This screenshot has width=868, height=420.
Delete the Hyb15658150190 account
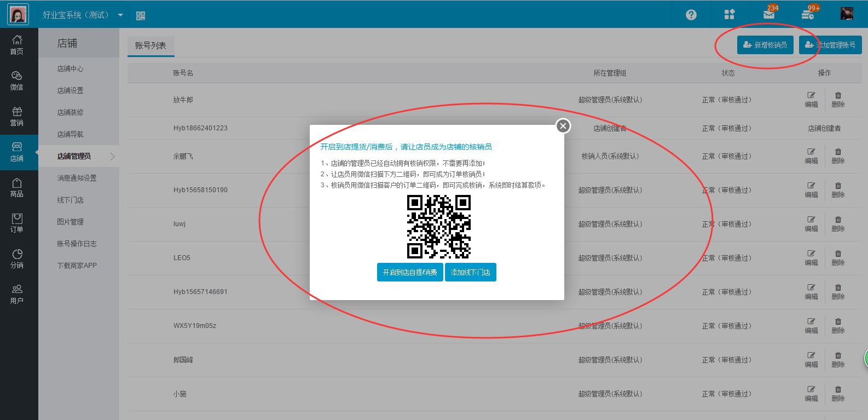click(x=838, y=190)
